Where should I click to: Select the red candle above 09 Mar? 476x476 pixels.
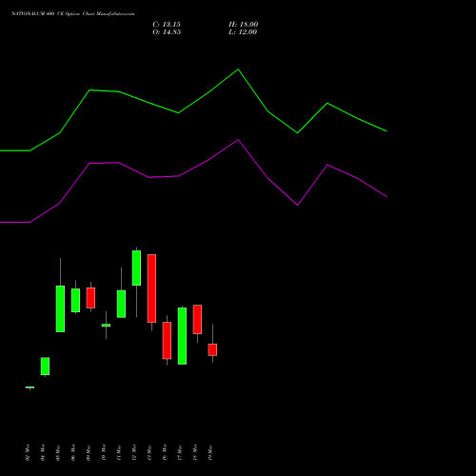coord(90,298)
